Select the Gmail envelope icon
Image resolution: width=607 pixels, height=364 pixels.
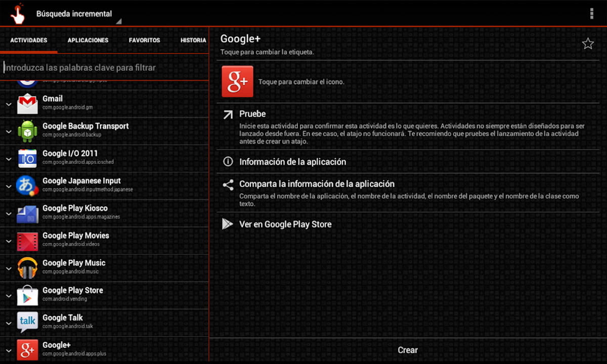(x=27, y=104)
